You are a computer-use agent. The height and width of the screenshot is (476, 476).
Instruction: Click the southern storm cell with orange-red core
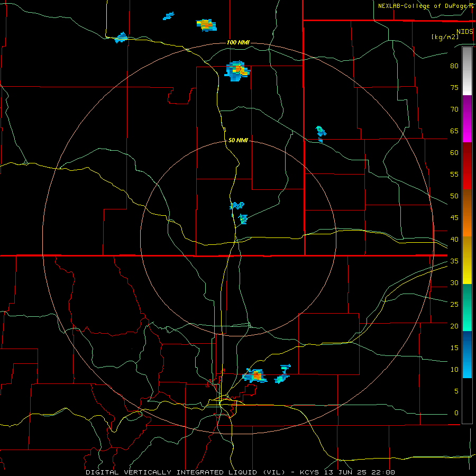tap(255, 376)
